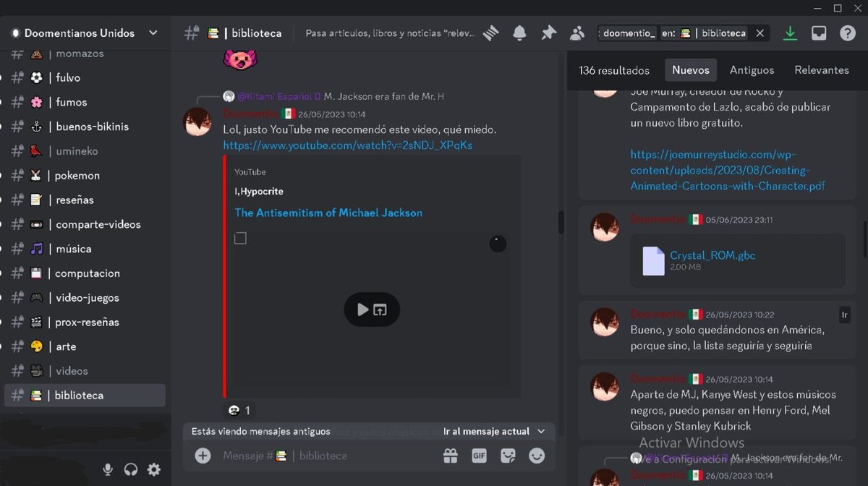
Task: Click the I,Hypocrite author name in embed
Action: click(259, 192)
